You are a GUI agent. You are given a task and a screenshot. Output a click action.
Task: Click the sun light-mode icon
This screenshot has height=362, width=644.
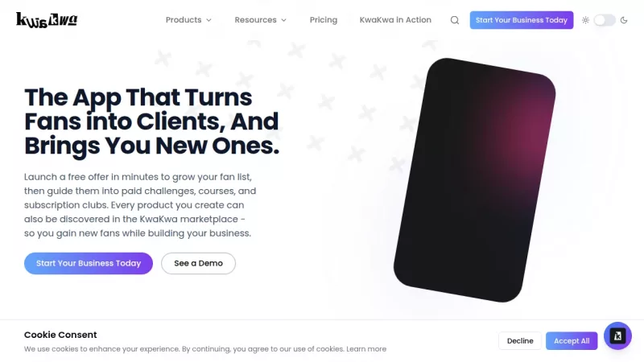(x=586, y=20)
